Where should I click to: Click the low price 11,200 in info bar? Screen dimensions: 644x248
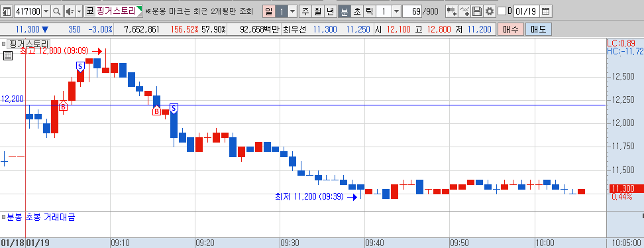coord(479,30)
